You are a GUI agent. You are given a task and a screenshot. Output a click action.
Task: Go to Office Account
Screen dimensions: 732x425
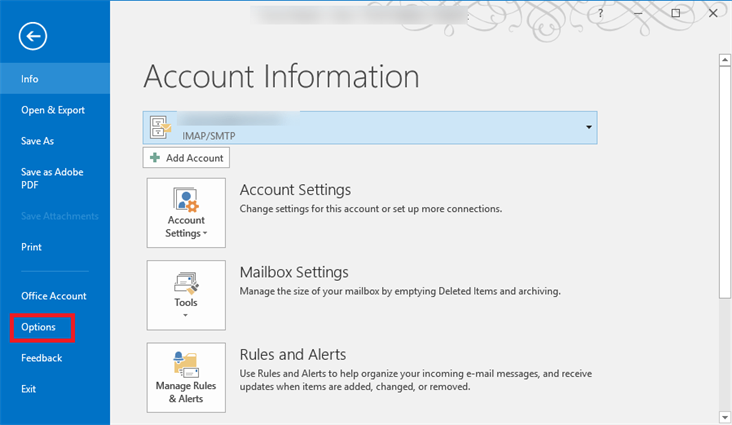(53, 296)
